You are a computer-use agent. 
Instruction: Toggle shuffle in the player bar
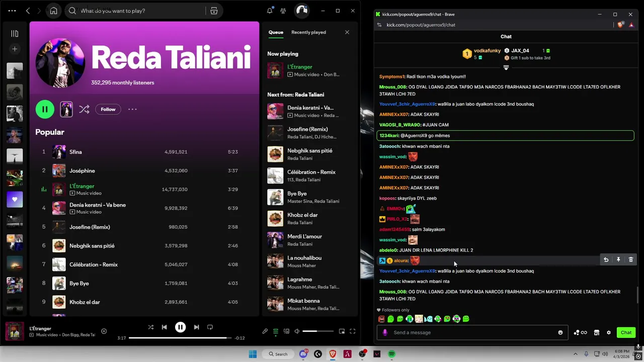click(150, 327)
